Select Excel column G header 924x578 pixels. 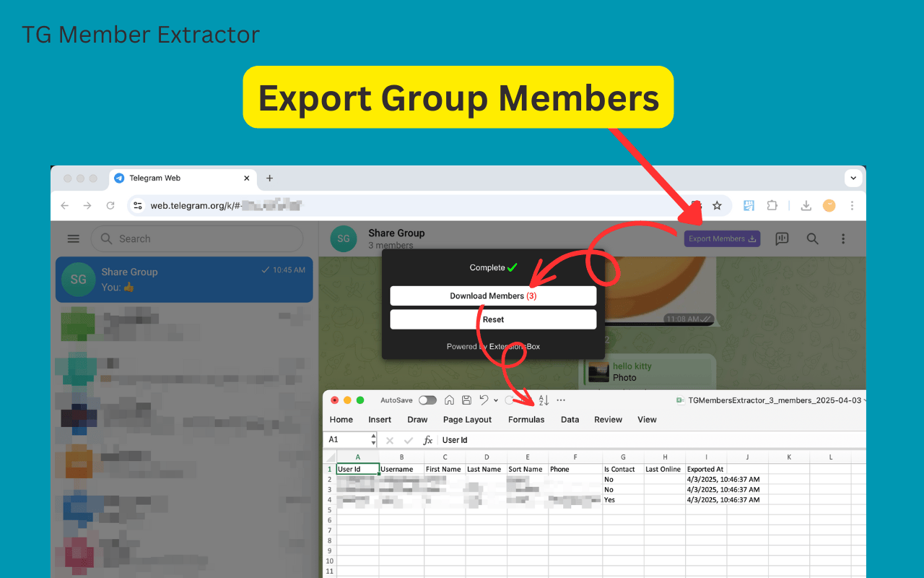(x=623, y=457)
